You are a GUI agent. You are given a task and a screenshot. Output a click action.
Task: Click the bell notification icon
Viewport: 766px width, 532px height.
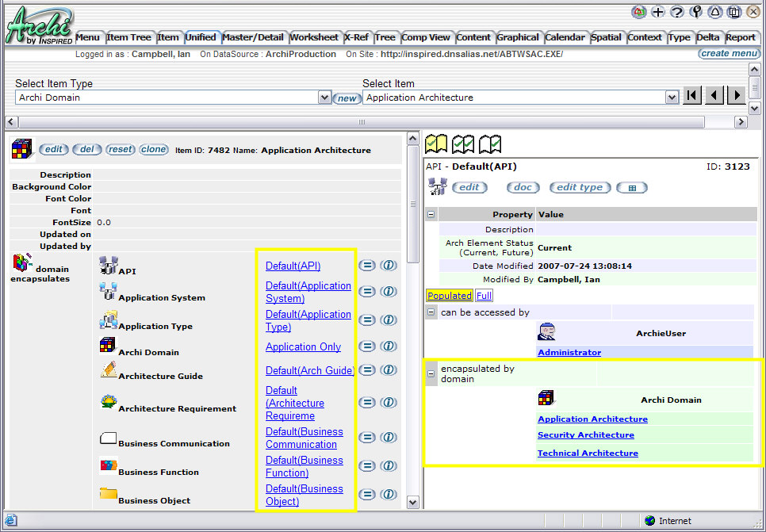[715, 12]
